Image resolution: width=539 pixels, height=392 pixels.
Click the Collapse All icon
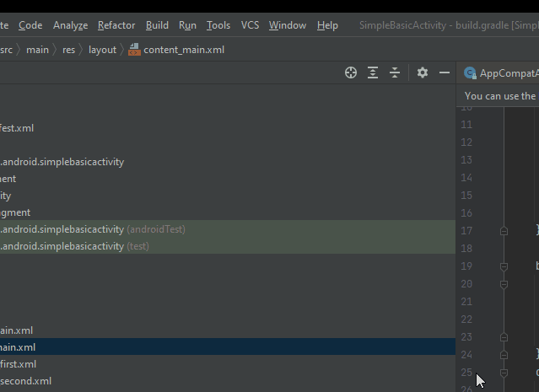(x=395, y=72)
